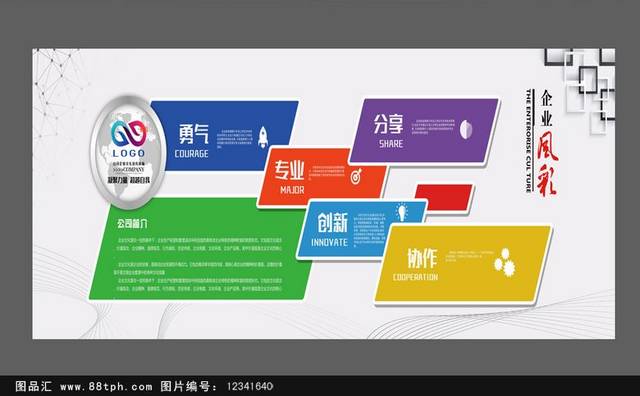Click the 企业 vertical title text
Viewport: 640px width, 396px height.
pyautogui.click(x=546, y=108)
